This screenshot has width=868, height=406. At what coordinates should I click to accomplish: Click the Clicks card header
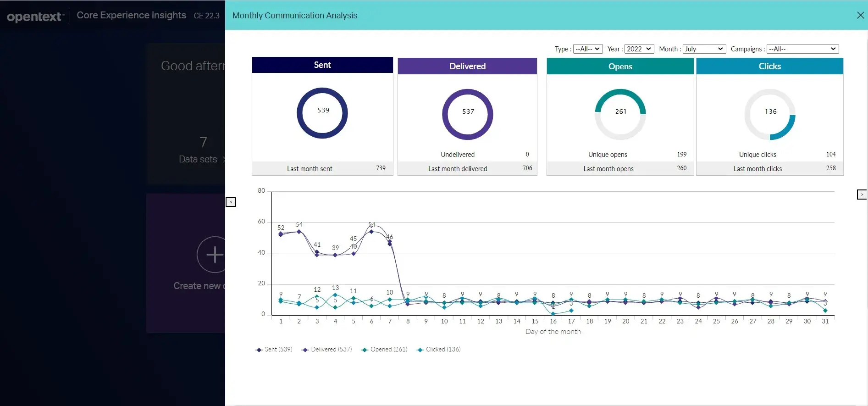click(x=770, y=66)
